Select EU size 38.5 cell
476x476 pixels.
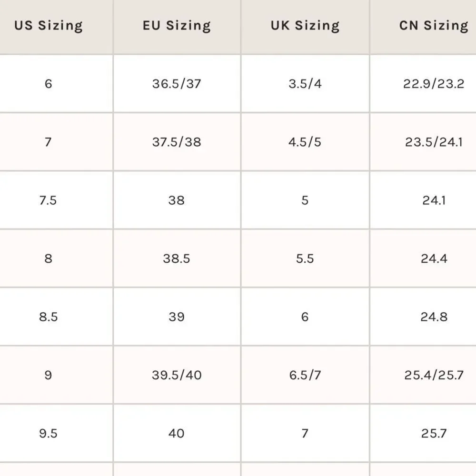point(177,258)
